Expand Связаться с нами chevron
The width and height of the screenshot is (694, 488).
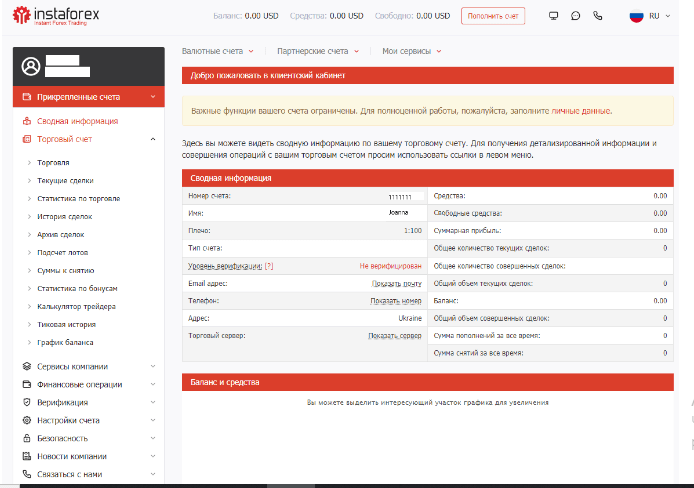click(153, 474)
